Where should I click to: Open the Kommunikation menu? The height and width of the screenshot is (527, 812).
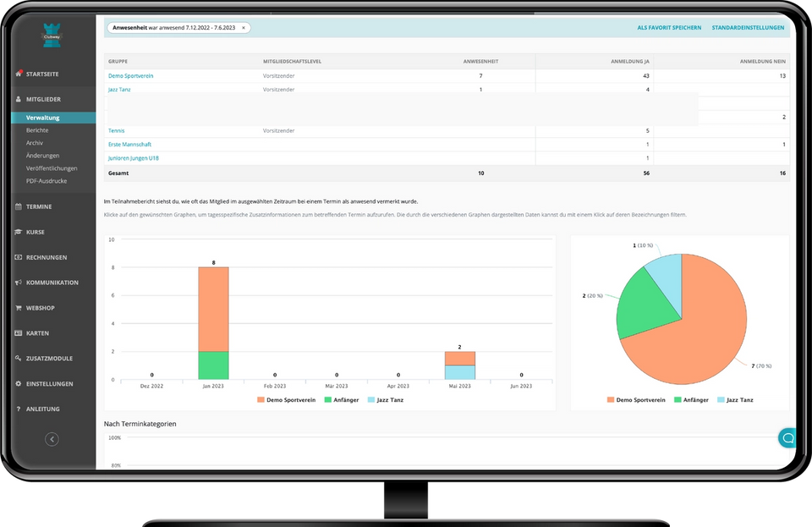click(x=52, y=283)
